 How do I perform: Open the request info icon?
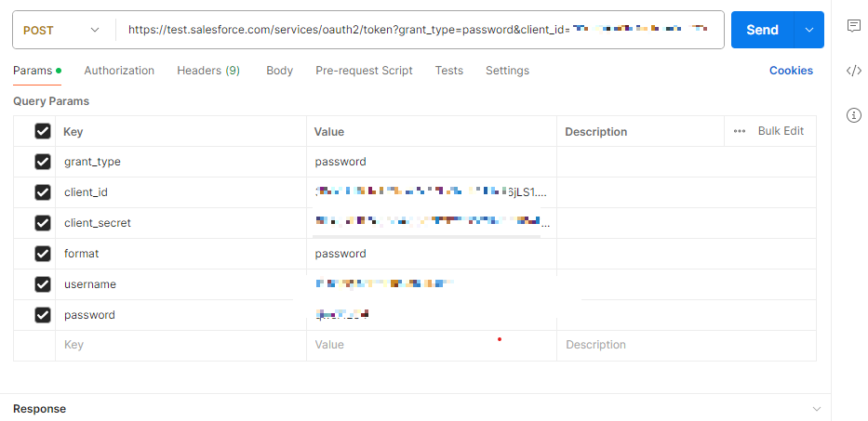[x=854, y=115]
